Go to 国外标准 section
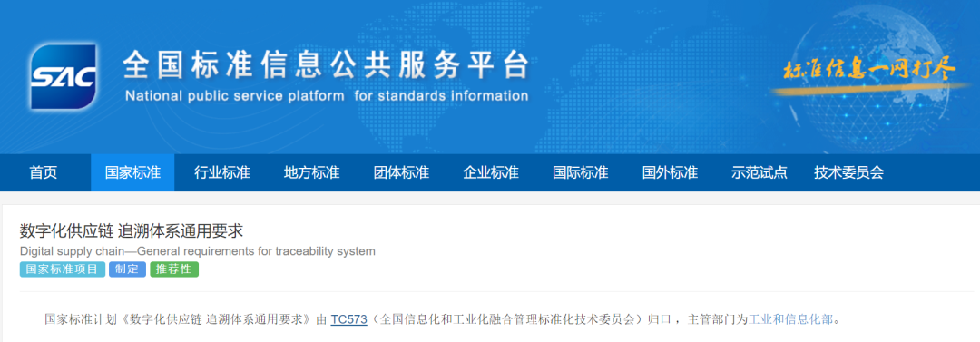This screenshot has height=342, width=980. 670,173
